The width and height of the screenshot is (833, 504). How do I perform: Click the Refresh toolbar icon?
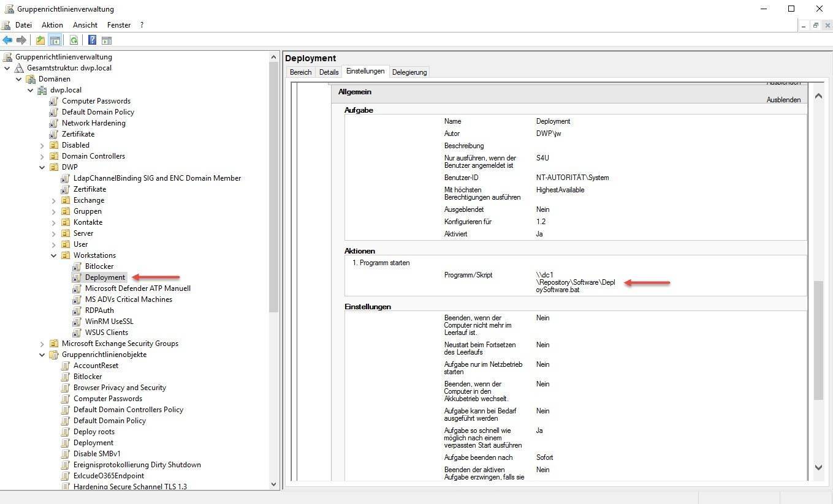click(74, 40)
